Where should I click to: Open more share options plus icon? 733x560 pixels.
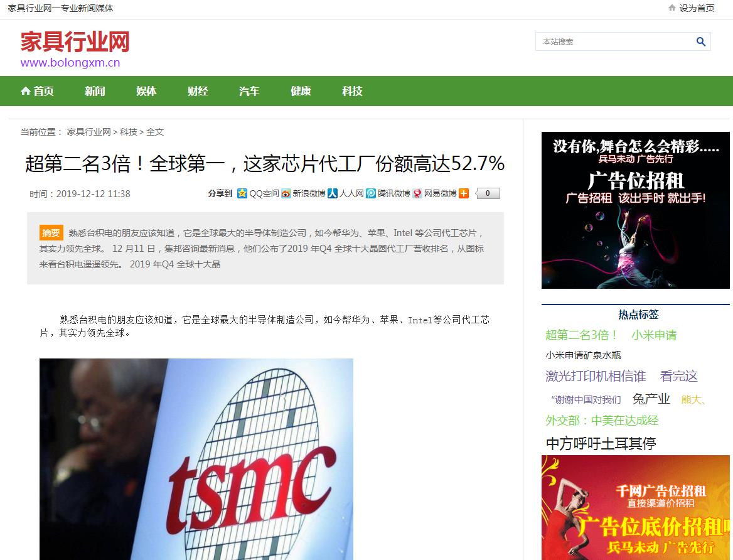464,193
